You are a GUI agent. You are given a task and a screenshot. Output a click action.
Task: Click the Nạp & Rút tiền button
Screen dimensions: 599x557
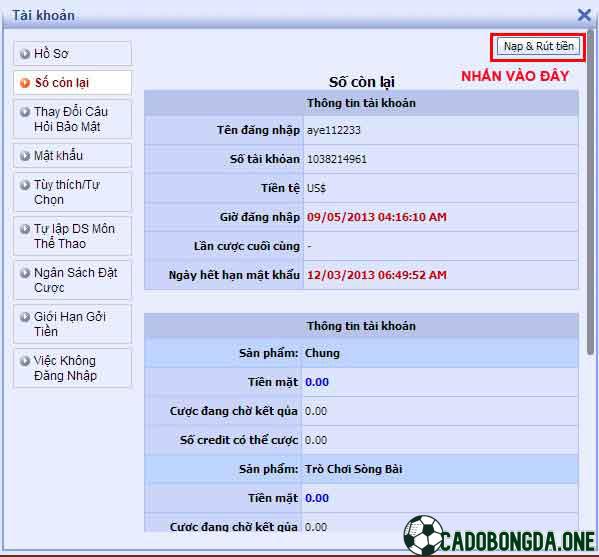[538, 47]
